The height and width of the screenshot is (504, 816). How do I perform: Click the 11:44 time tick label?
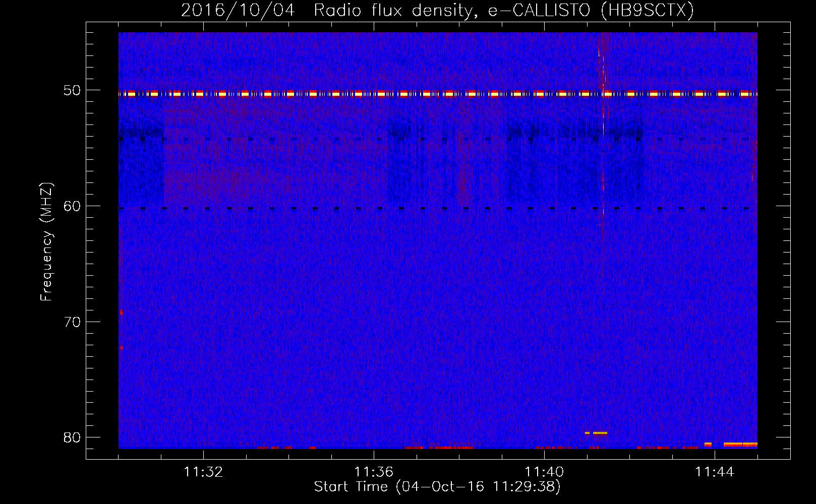715,472
